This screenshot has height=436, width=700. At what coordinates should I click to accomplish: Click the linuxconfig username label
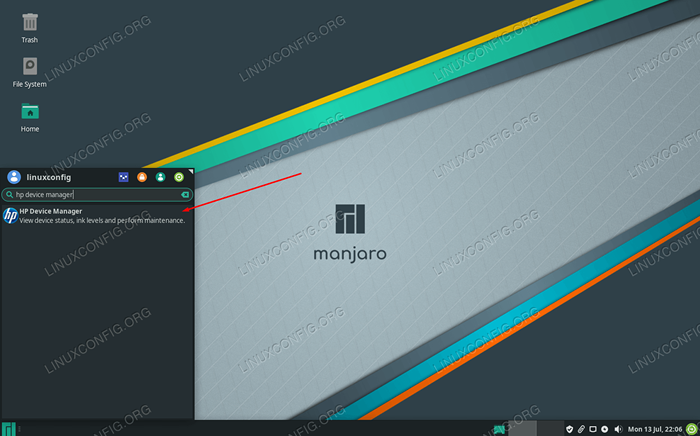pyautogui.click(x=49, y=178)
